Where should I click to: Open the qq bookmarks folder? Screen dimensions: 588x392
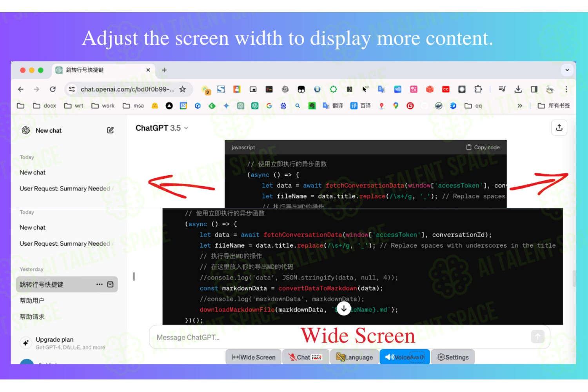click(473, 106)
